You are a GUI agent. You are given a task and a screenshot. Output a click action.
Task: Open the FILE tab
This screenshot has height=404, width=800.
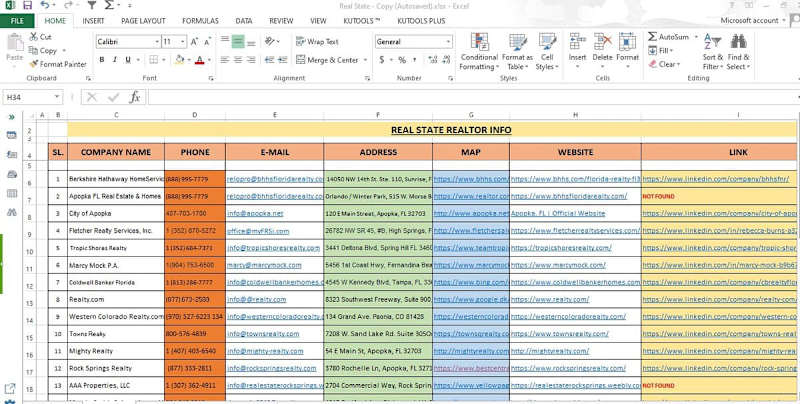[17, 21]
